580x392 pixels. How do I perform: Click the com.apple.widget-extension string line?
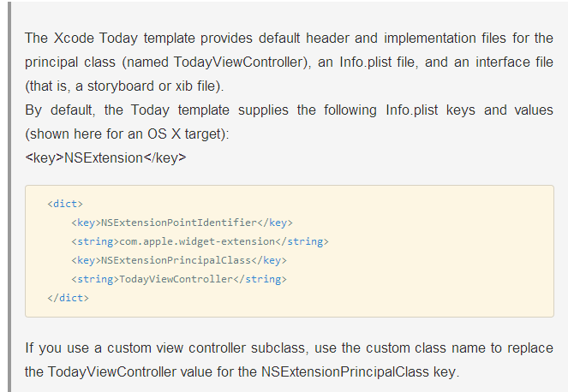[200, 242]
